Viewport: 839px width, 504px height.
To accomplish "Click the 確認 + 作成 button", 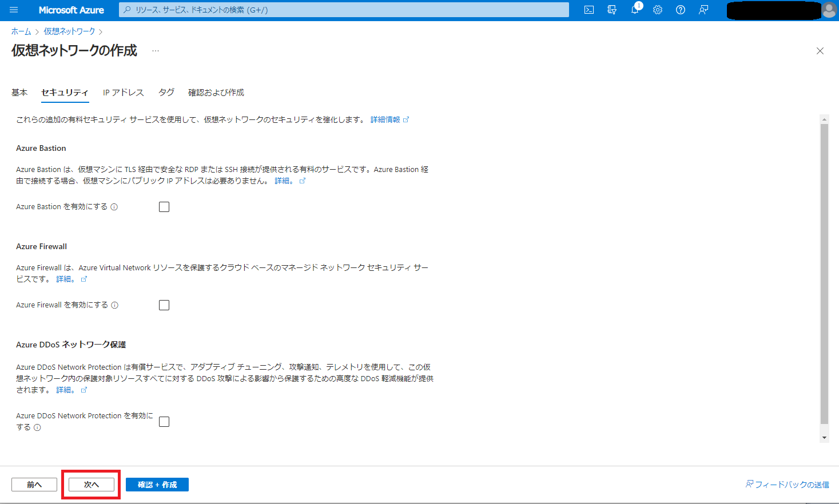I will click(x=157, y=485).
